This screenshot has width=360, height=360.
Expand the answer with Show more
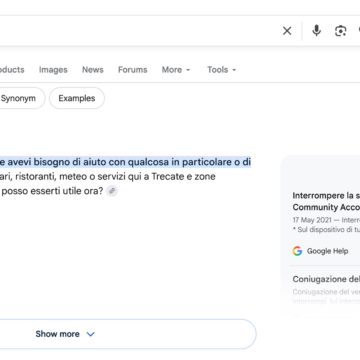pos(127,334)
